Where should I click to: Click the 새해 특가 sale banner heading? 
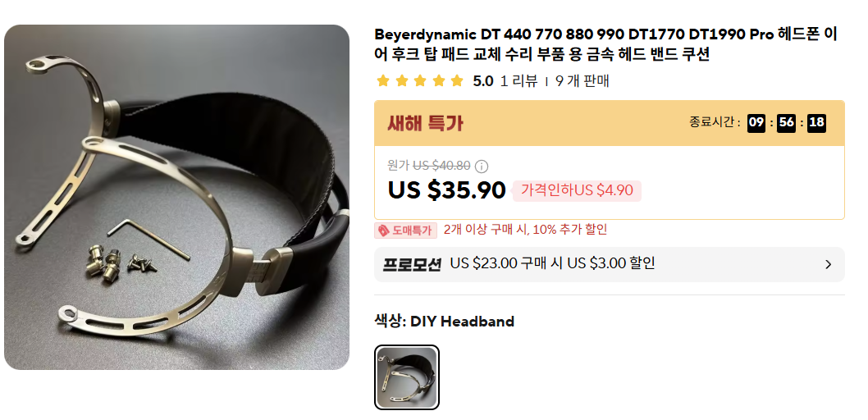coord(425,123)
